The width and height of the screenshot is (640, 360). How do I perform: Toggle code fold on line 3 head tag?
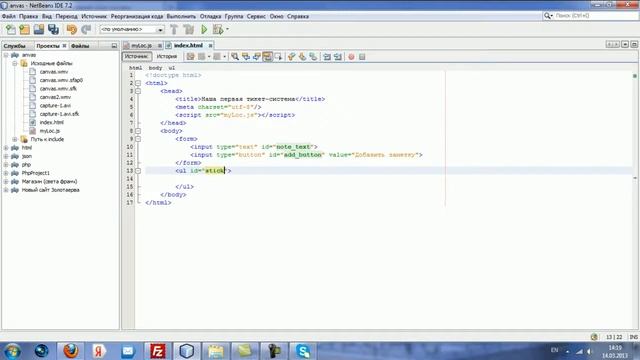[138, 91]
